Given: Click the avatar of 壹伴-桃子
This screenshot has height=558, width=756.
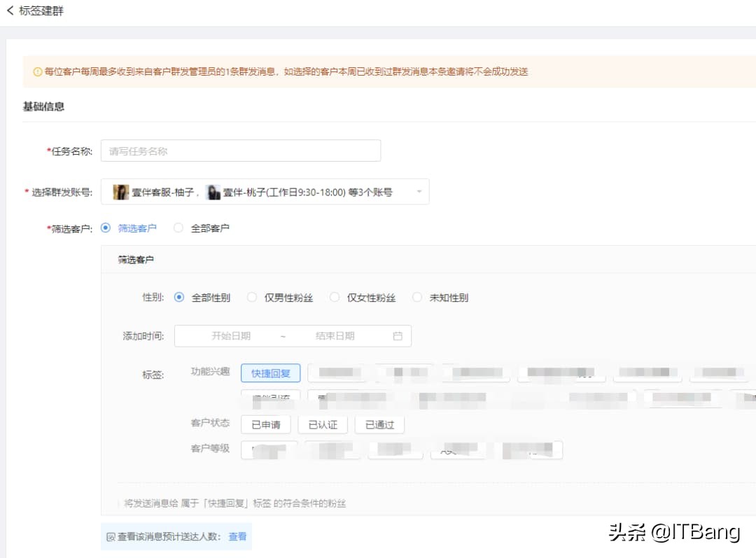Looking at the screenshot, I should [213, 191].
